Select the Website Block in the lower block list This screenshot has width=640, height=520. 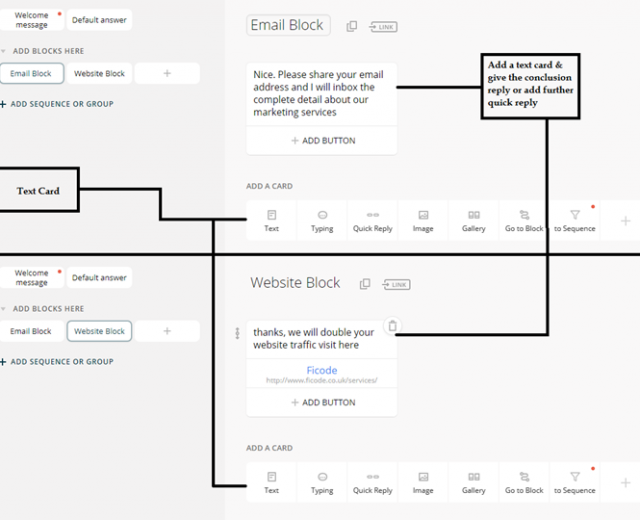coord(99,331)
